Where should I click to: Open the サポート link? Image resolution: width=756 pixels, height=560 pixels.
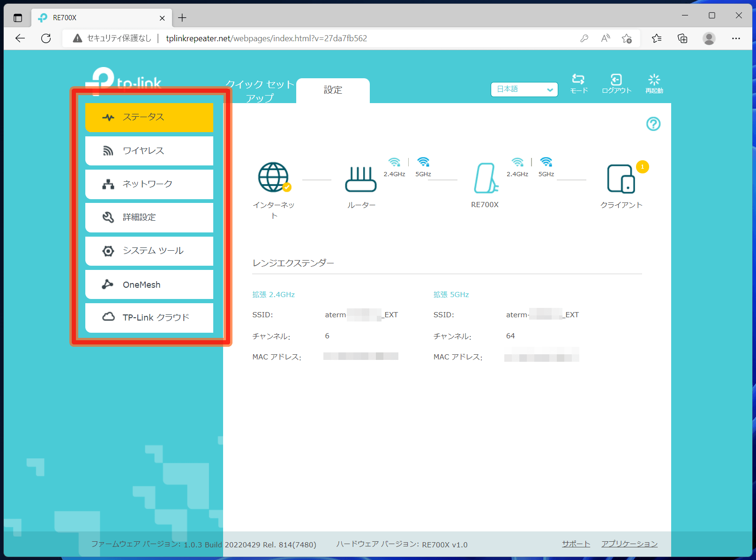(x=576, y=544)
